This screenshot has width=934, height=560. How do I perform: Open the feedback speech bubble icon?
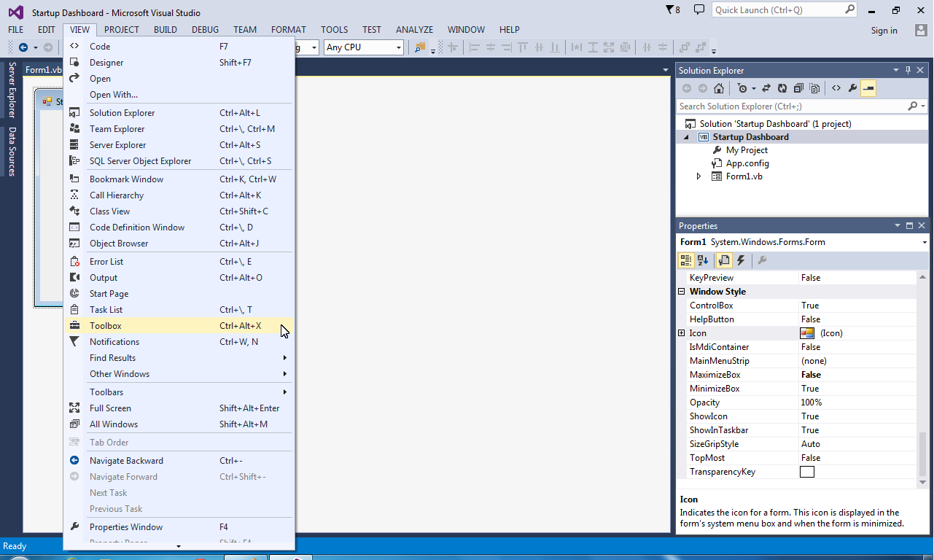[x=699, y=10]
